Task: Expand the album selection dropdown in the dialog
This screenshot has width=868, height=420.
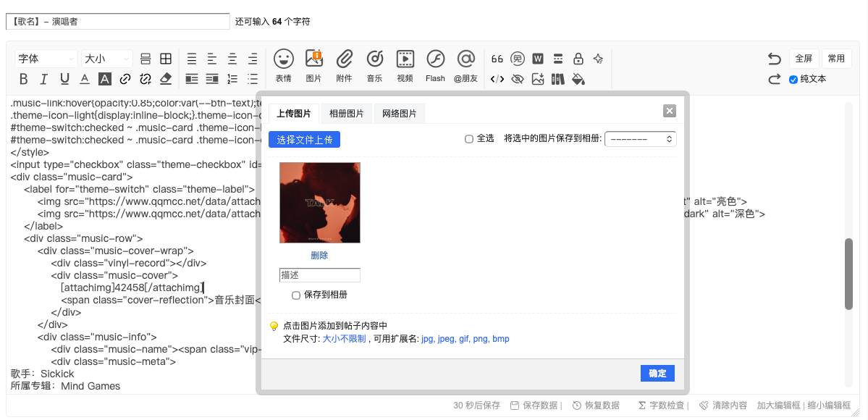Action: (x=641, y=139)
